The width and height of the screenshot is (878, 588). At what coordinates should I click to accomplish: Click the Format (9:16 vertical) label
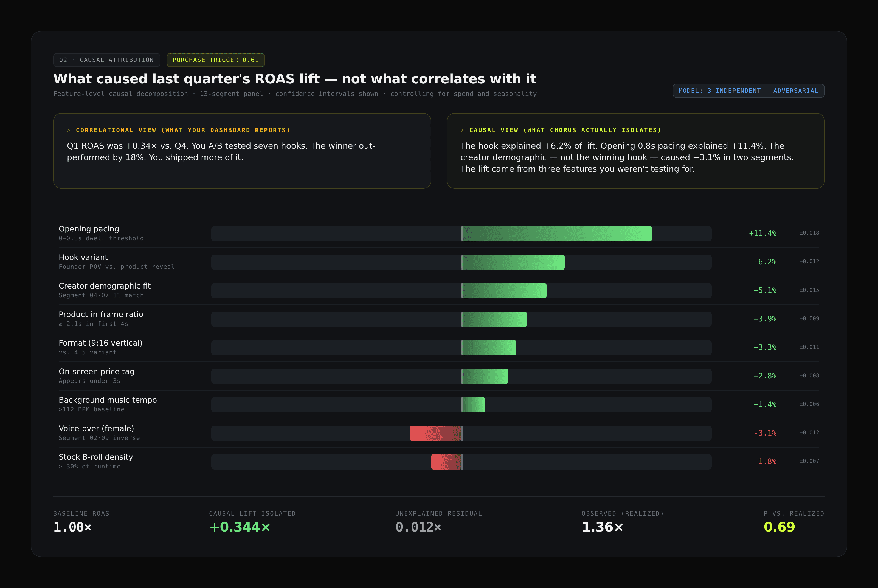(x=100, y=343)
